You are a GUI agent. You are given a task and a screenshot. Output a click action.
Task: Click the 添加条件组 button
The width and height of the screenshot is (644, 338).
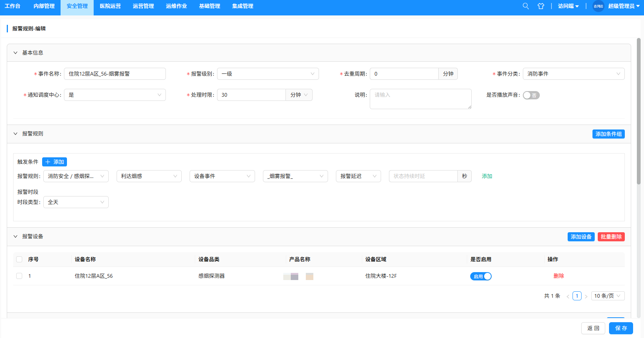coord(609,134)
